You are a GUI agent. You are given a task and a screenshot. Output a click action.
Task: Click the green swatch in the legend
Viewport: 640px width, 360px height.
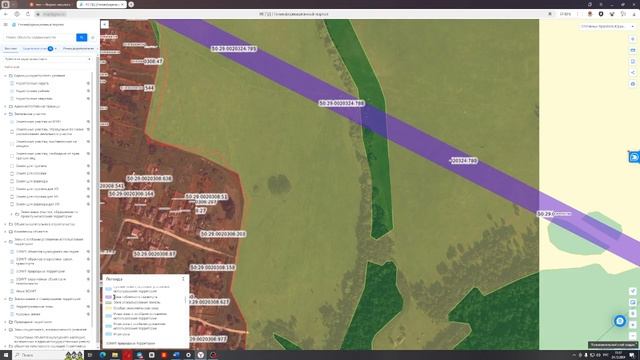109,302
